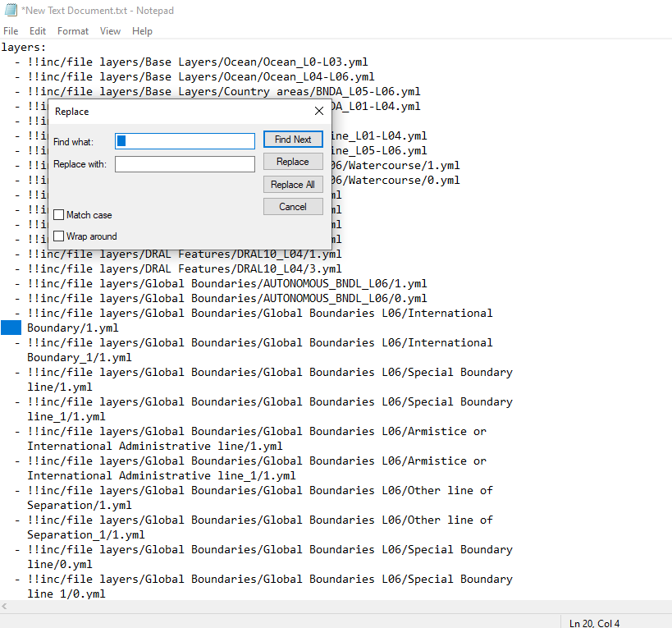Open the View menu

pos(110,31)
